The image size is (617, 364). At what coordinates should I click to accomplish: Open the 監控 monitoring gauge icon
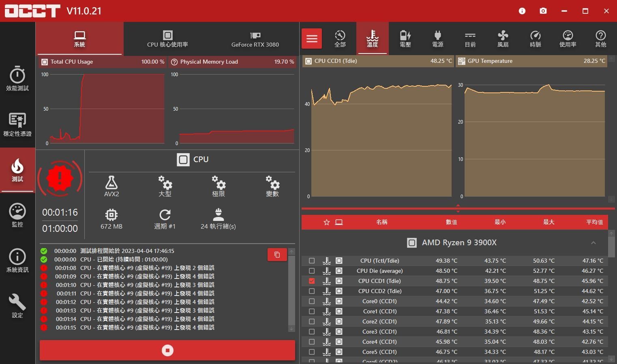point(17,215)
